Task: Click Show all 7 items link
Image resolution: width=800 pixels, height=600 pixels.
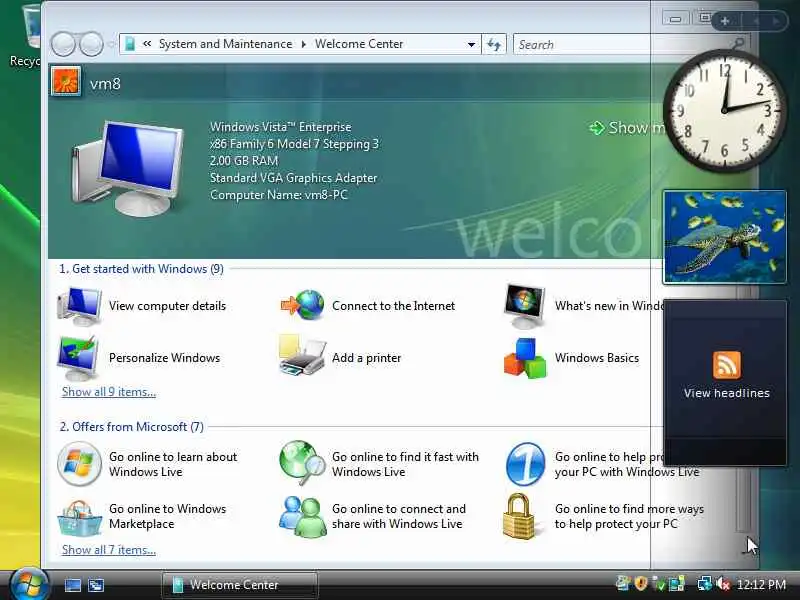Action: click(x=109, y=550)
